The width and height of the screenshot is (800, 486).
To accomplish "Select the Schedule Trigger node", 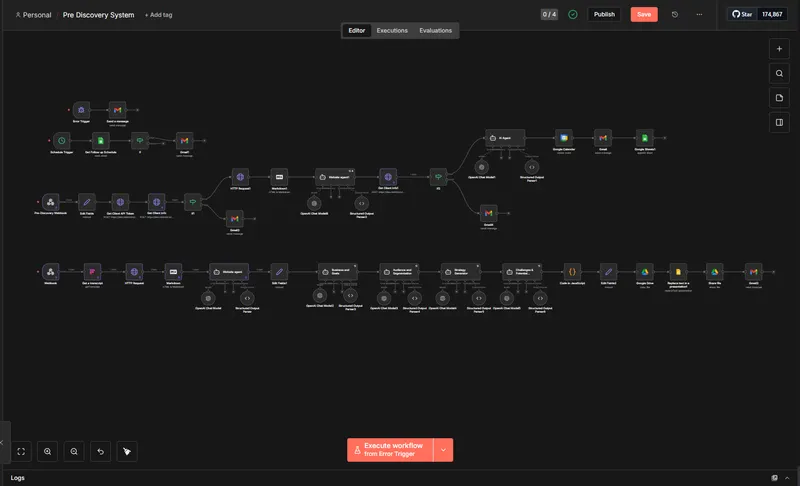I will (x=62, y=140).
